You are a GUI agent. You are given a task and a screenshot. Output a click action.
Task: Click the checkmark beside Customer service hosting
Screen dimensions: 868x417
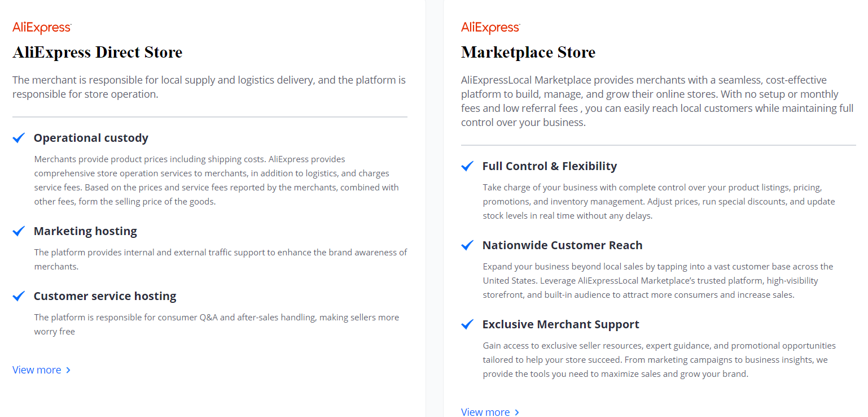18,296
